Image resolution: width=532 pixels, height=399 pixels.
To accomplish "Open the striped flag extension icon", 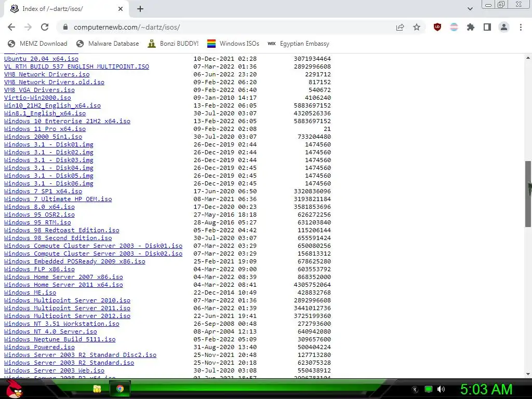I will point(454,27).
